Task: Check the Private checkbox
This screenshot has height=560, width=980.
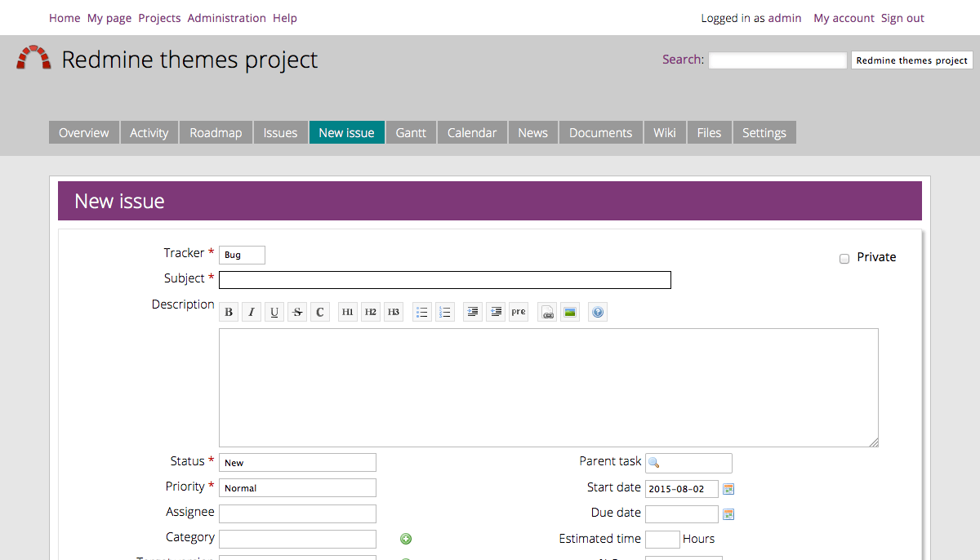Action: 844,259
